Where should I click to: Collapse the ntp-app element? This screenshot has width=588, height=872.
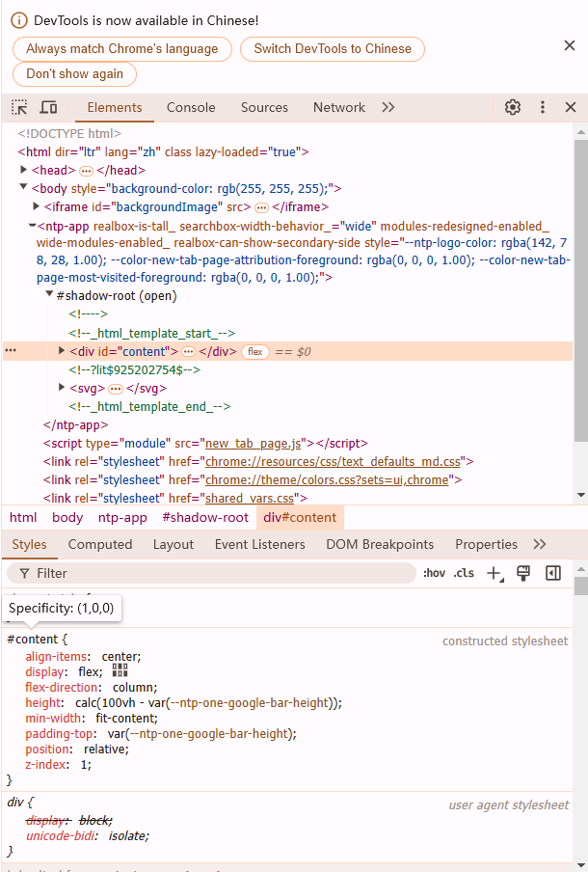tap(32, 225)
